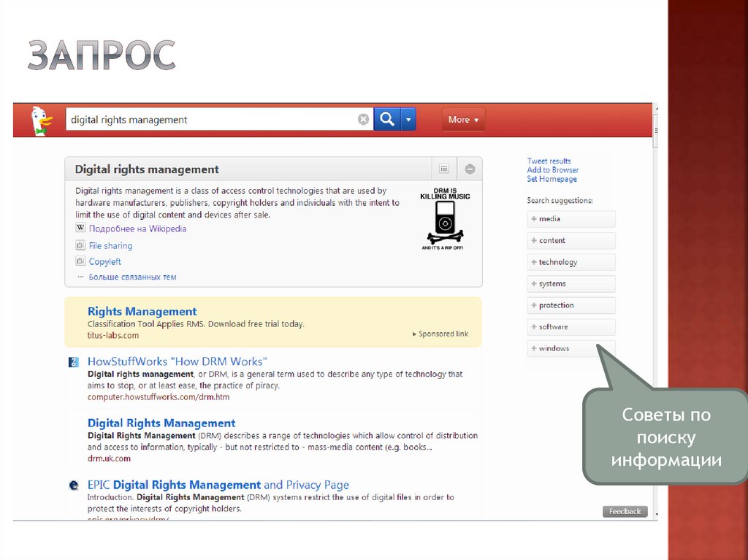The width and height of the screenshot is (748, 560).
Task: Click the icon next to Copyleft
Action: coord(80,261)
